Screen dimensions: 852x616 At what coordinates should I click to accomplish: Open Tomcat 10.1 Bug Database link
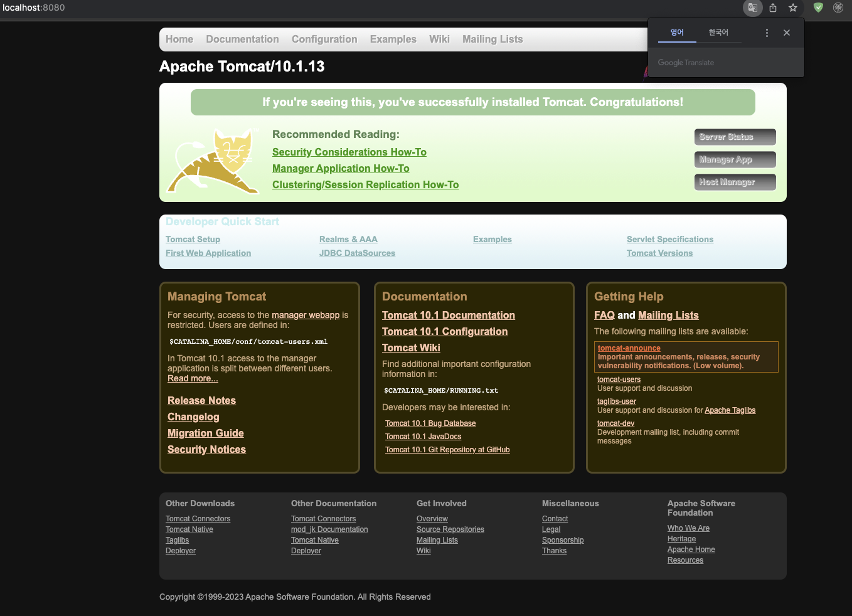430,423
